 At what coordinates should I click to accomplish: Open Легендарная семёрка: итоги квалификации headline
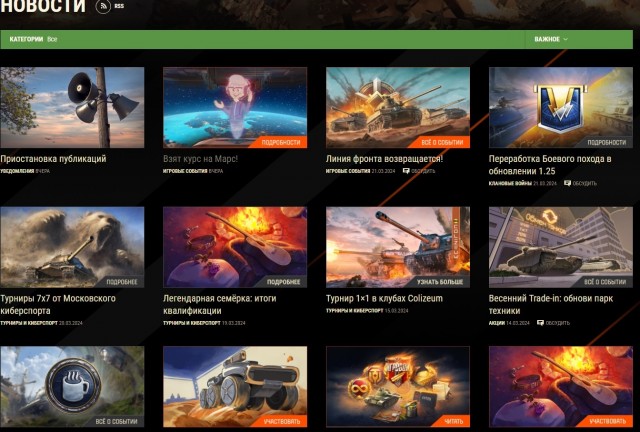220,305
